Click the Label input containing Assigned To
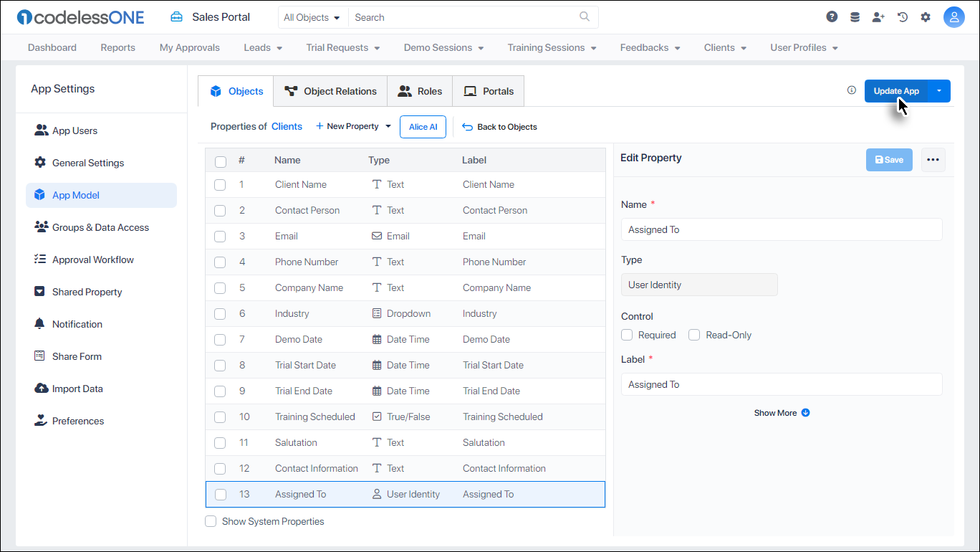The height and width of the screenshot is (552, 980). [x=782, y=384]
